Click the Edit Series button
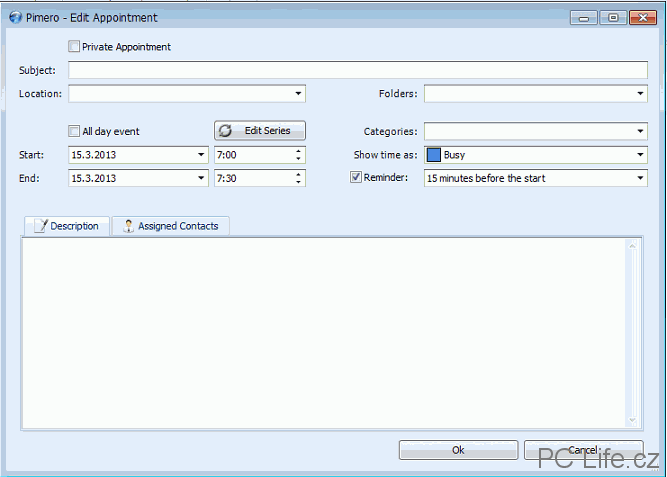The width and height of the screenshot is (667, 477). tap(260, 131)
